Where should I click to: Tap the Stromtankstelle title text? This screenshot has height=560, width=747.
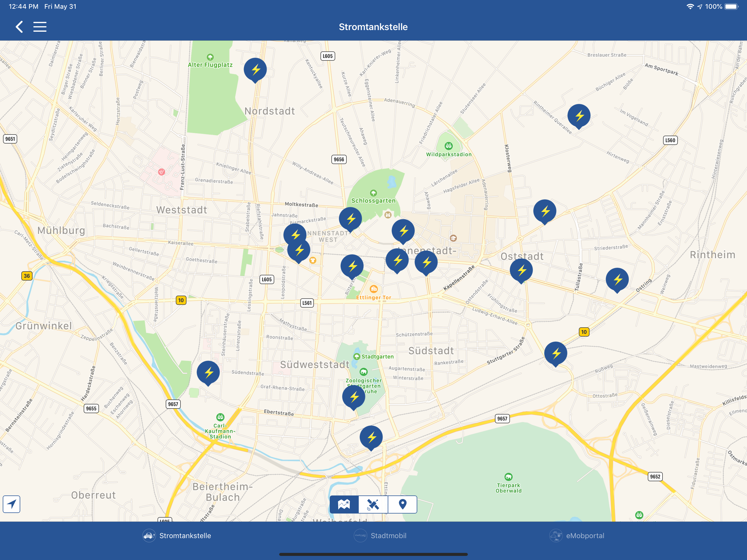pos(373,27)
